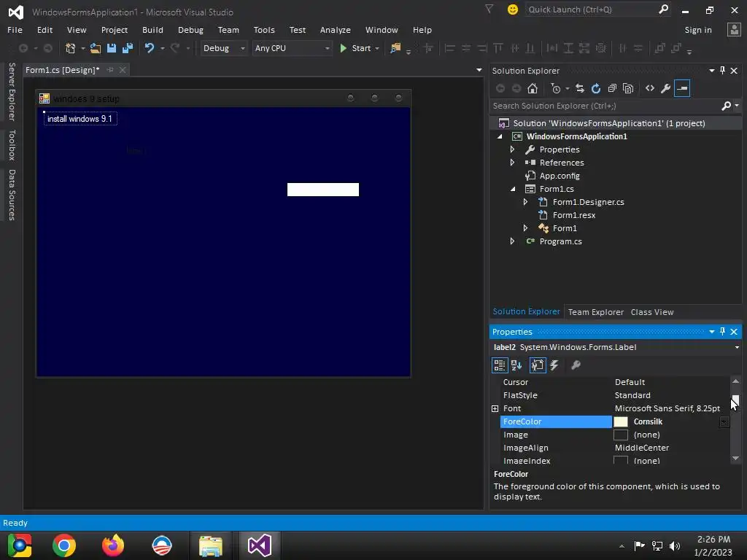Open the Build menu

[152, 29]
